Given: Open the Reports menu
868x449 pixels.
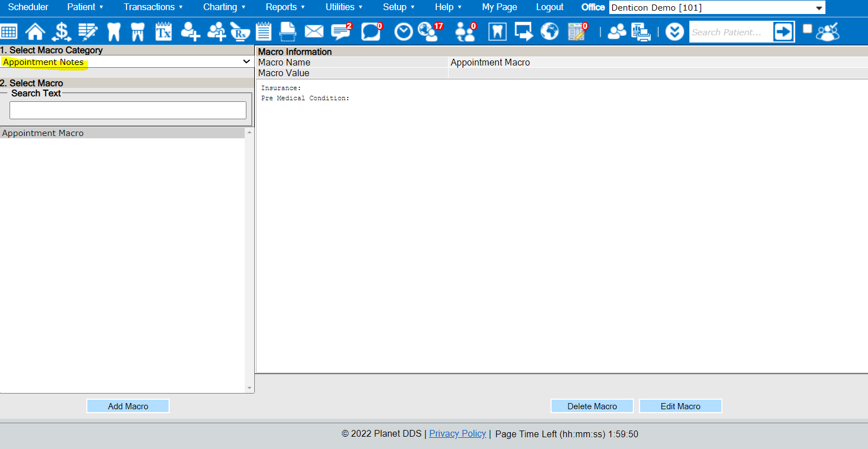Looking at the screenshot, I should point(285,7).
